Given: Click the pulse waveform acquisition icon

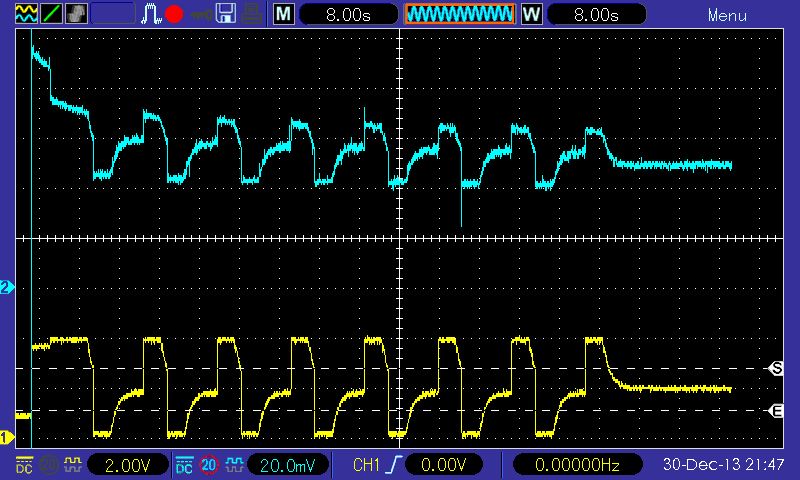Looking at the screenshot, I should click(x=151, y=14).
